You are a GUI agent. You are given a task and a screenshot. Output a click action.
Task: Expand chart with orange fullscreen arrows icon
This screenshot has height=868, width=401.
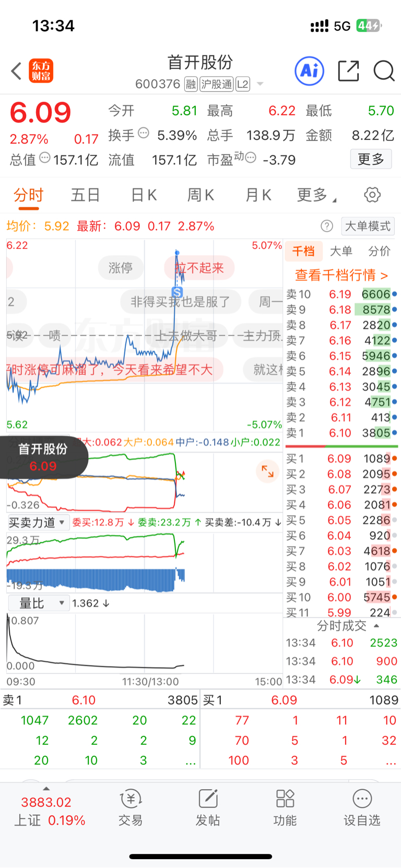[x=268, y=471]
